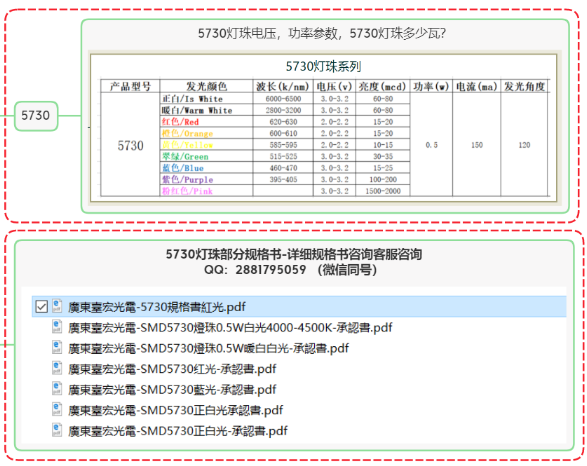The height and width of the screenshot is (466, 587).
Task: Click table header 产品型号
Action: (x=130, y=86)
